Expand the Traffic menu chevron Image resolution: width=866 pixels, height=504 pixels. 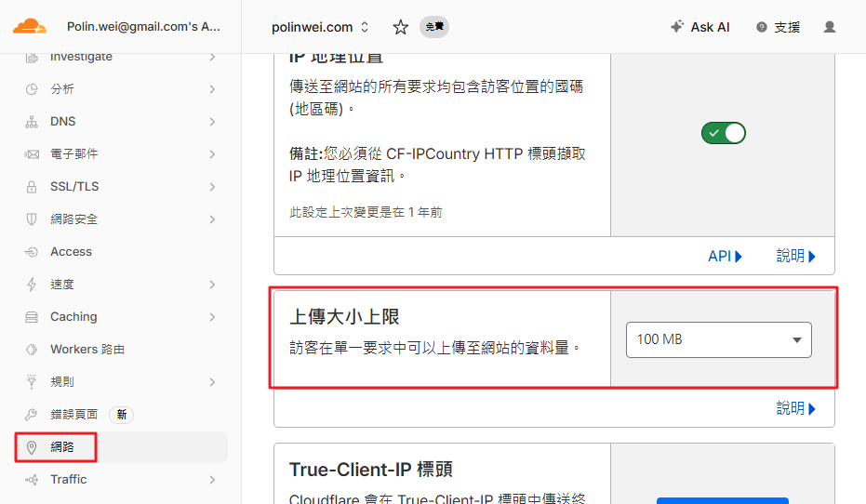[x=212, y=480]
